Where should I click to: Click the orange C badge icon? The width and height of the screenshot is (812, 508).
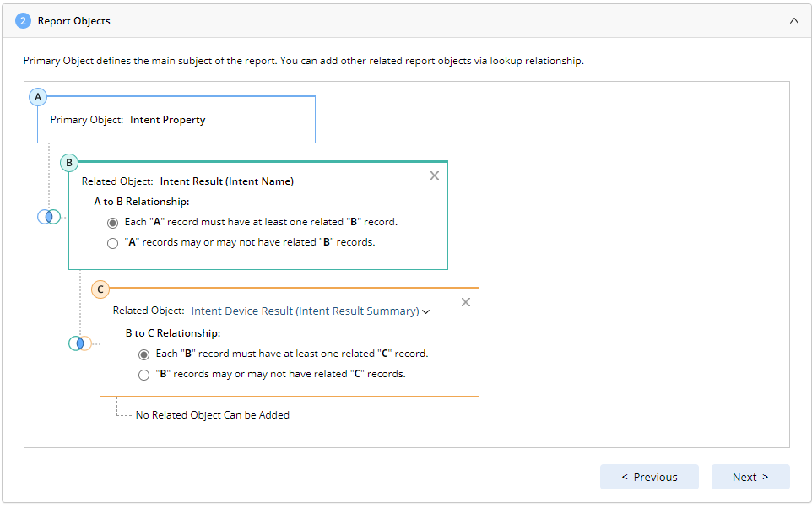(100, 289)
